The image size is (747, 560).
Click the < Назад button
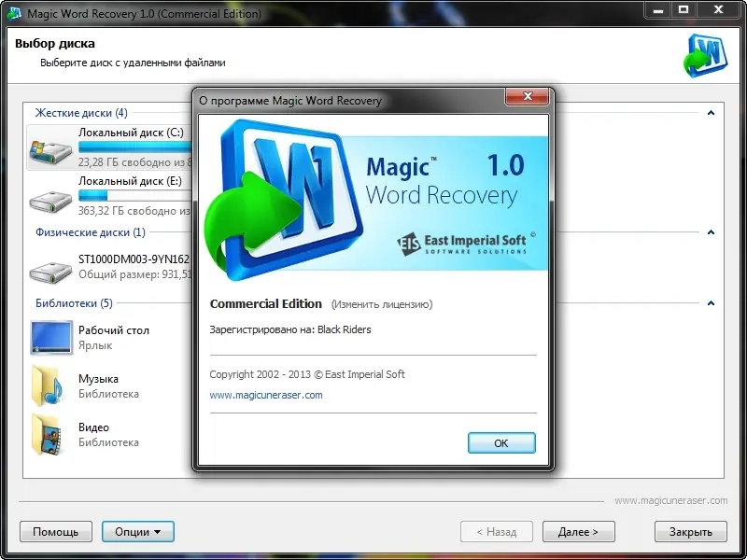click(497, 531)
